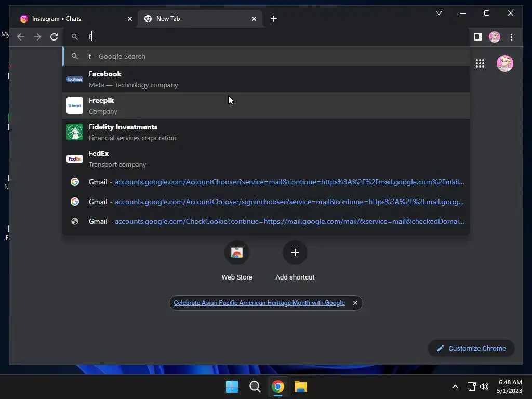
Task: Open the Chrome three-dot menu
Action: tap(511, 37)
